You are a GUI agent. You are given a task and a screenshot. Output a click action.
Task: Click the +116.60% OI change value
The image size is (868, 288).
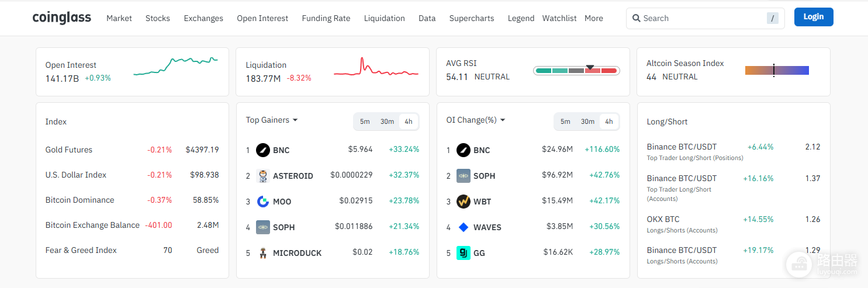602,150
